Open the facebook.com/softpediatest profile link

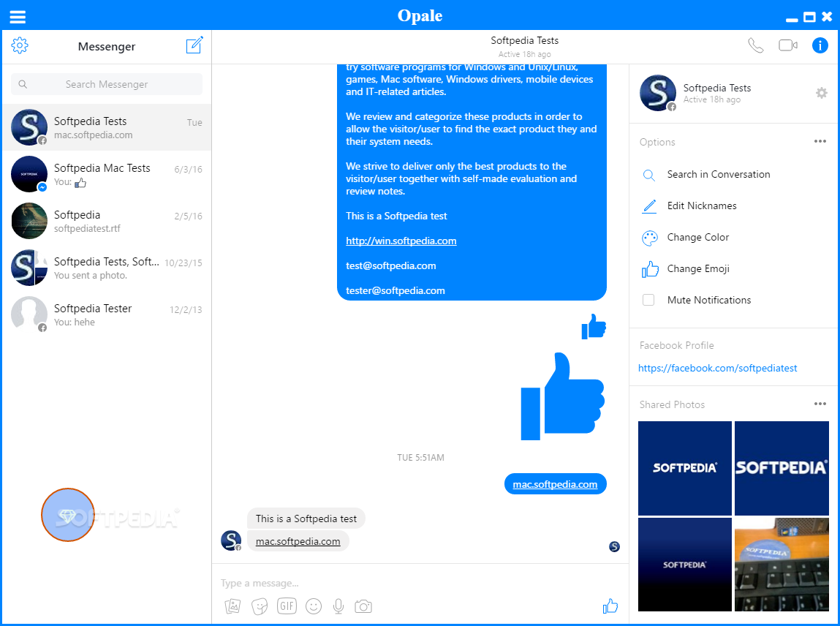click(x=717, y=368)
